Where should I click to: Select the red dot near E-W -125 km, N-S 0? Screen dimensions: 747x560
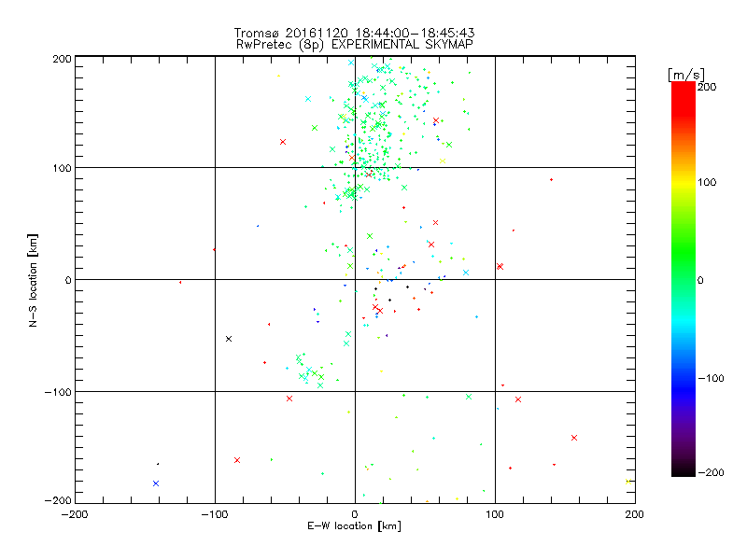click(180, 283)
